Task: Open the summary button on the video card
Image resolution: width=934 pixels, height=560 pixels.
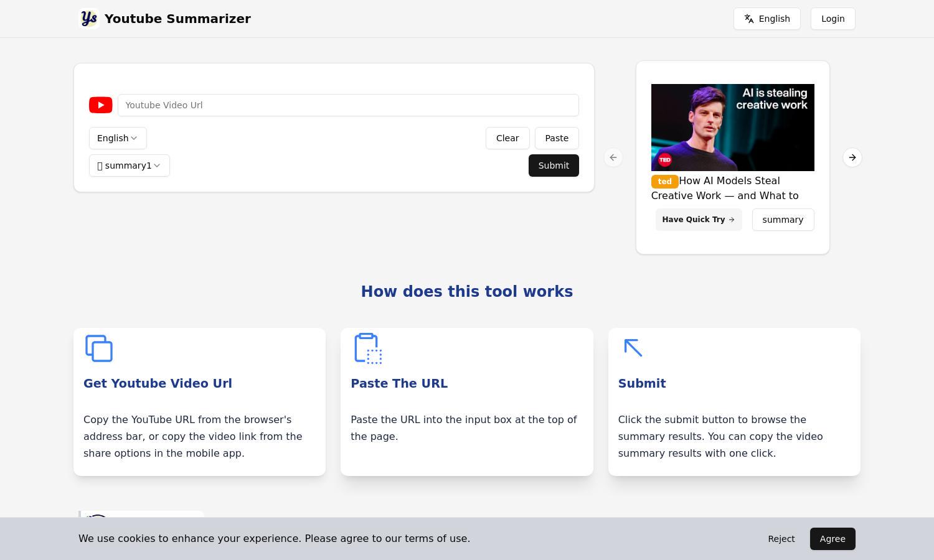Action: (x=783, y=220)
